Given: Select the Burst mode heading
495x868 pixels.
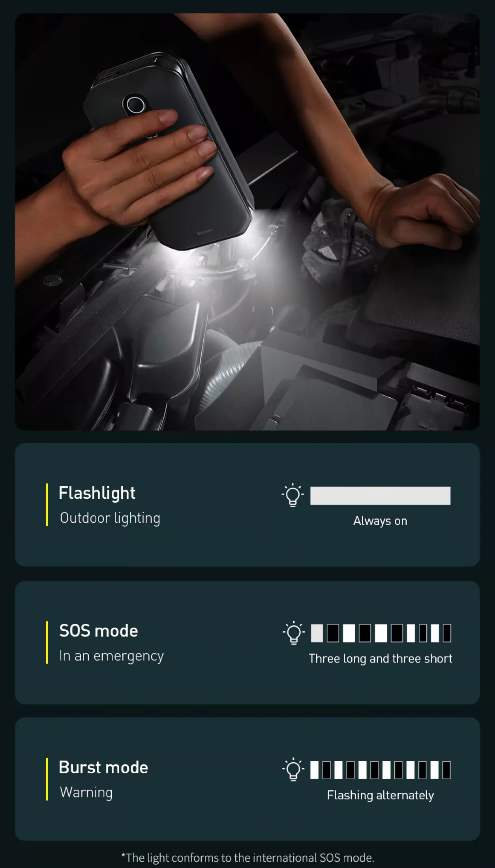Looking at the screenshot, I should (x=103, y=767).
